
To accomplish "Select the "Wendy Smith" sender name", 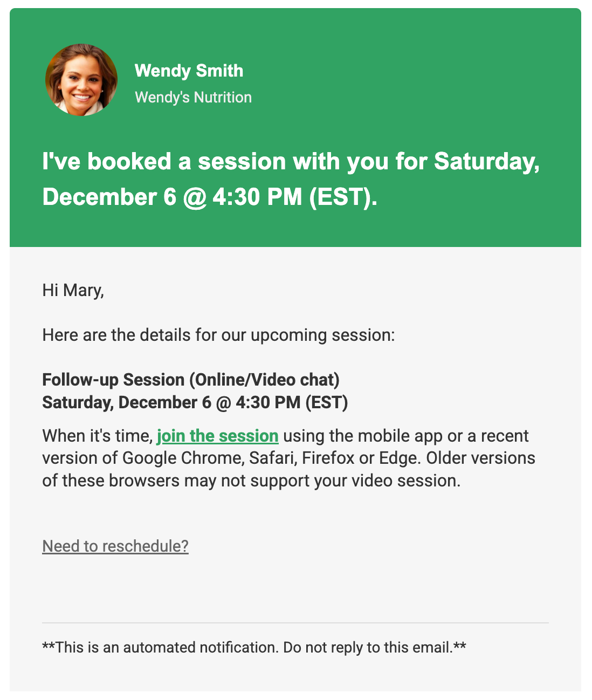I will (x=189, y=71).
